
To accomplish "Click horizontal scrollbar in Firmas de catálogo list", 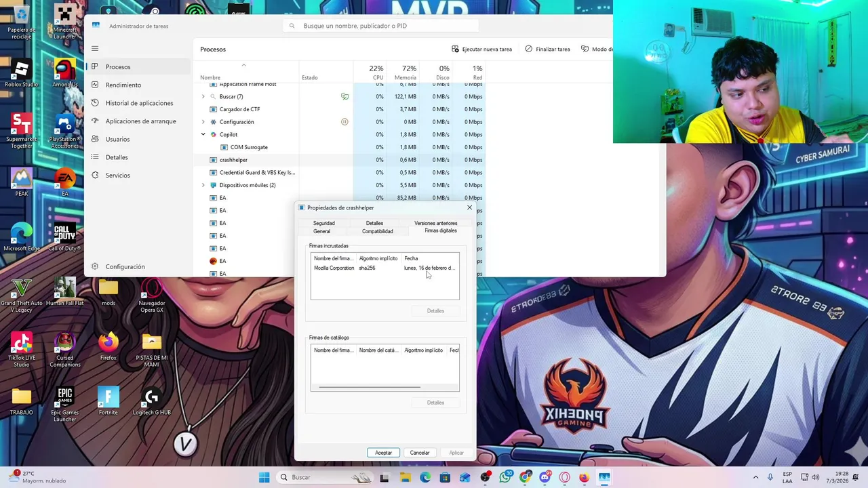I will (x=370, y=387).
